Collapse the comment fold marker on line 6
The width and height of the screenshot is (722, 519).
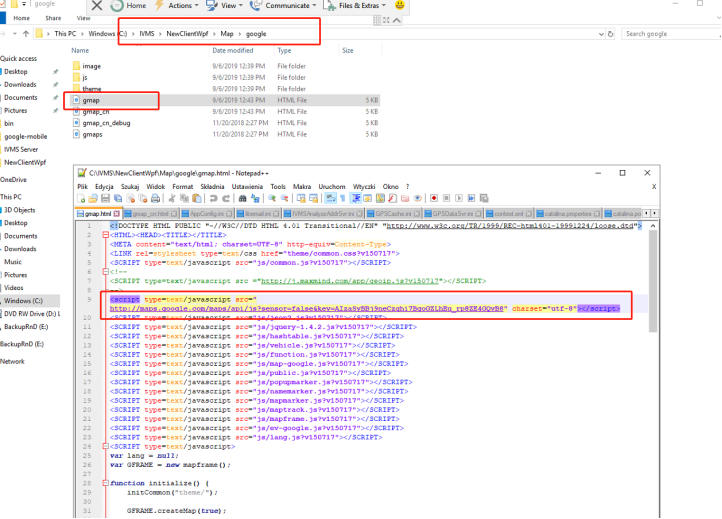tap(105, 272)
